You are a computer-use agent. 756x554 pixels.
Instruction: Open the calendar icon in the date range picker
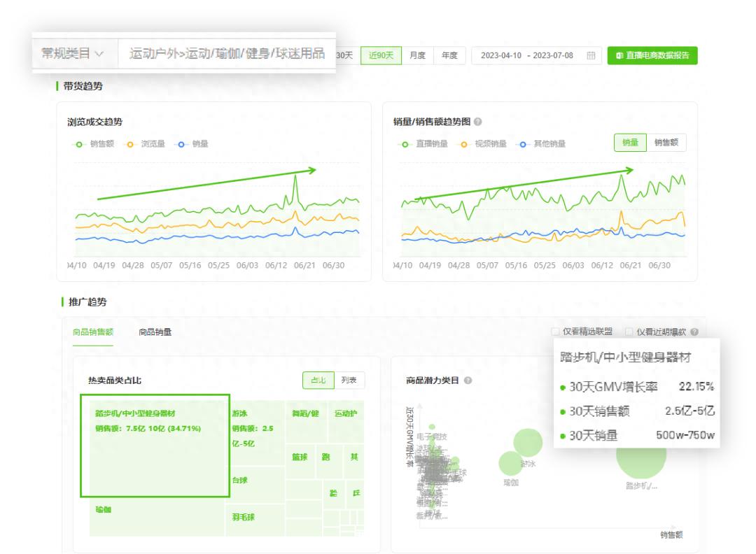(x=591, y=55)
